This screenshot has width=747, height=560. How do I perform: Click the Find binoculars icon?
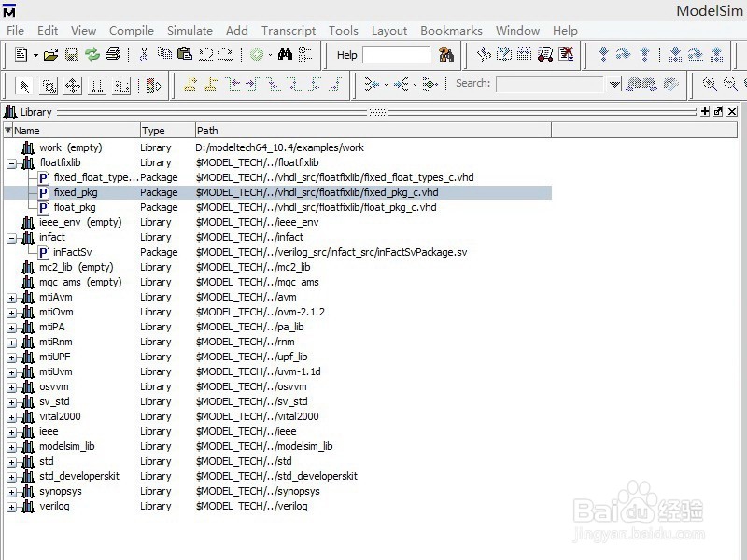click(x=285, y=54)
